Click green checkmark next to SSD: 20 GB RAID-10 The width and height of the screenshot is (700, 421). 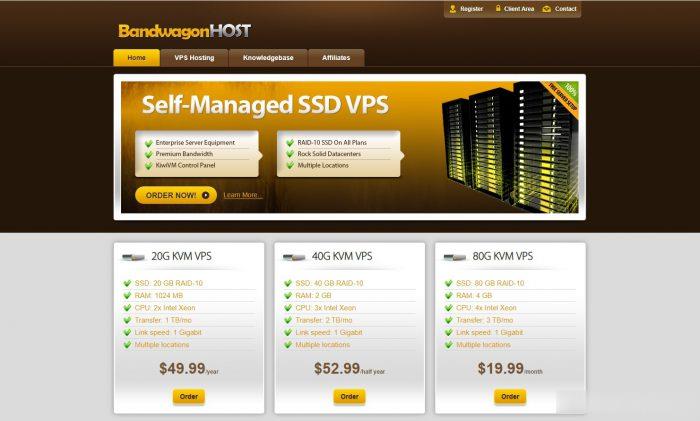pos(127,283)
